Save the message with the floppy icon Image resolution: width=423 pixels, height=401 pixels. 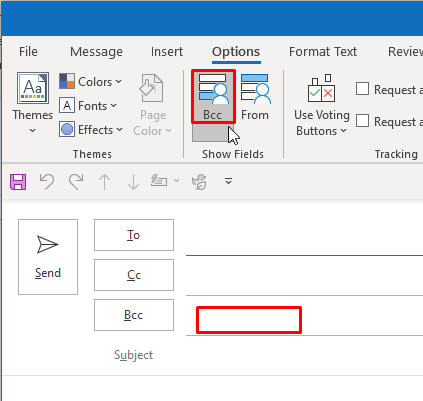coord(18,182)
